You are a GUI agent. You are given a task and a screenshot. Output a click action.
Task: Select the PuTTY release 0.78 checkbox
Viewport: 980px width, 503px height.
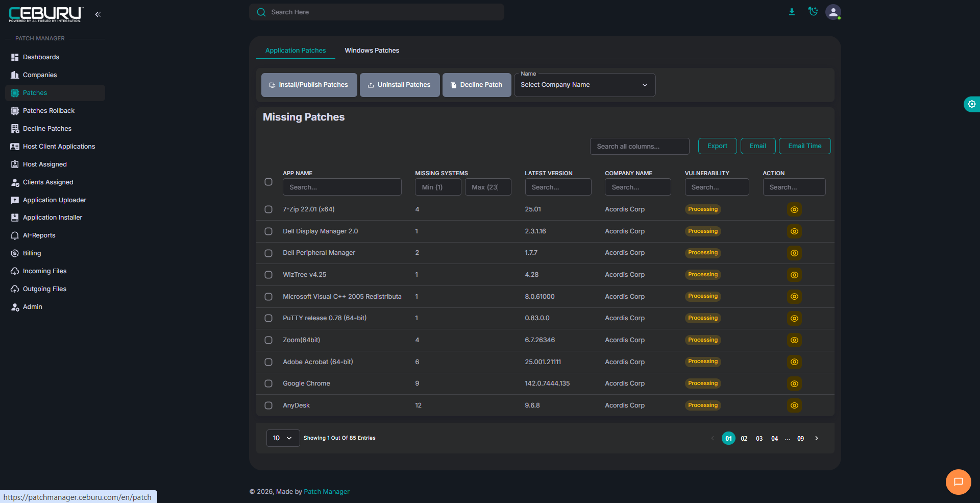268,318
